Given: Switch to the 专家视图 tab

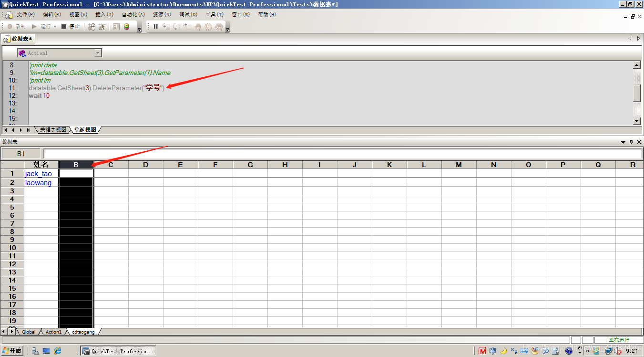Looking at the screenshot, I should (85, 130).
